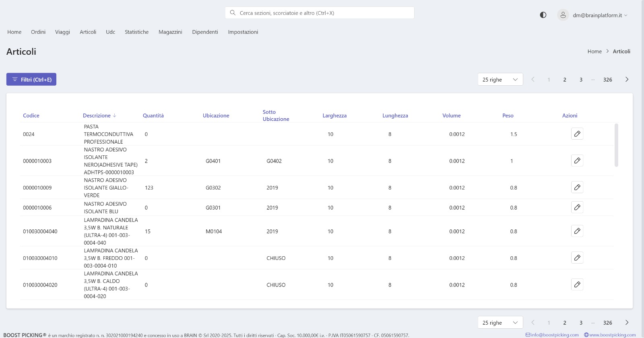
Task: Click next page arrow at bottom pagination
Action: pos(627,322)
